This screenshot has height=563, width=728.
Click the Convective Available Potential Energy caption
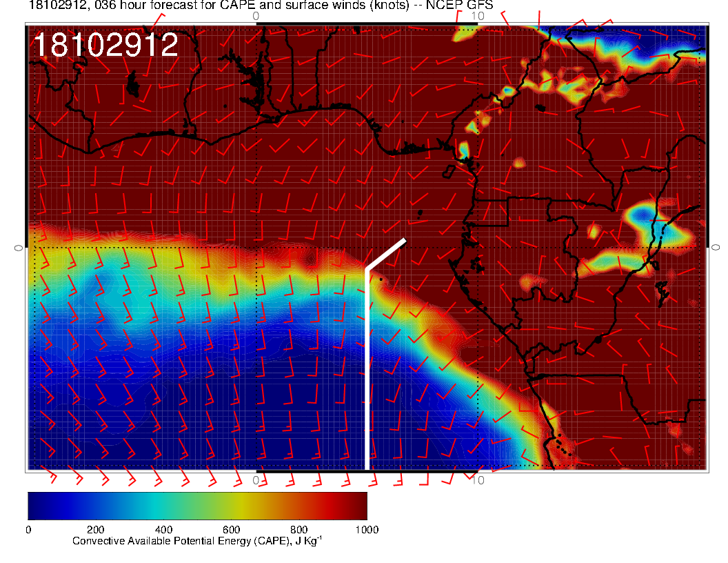pyautogui.click(x=197, y=541)
